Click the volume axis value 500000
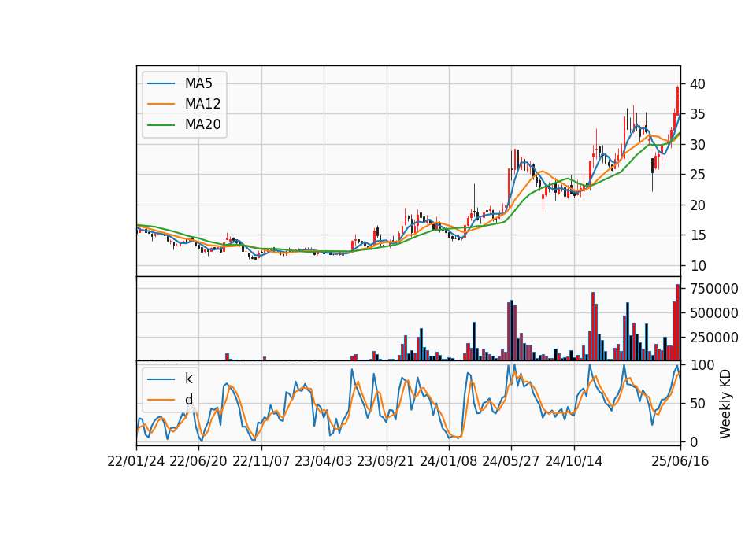Viewport: 756px width, 543px height. click(714, 313)
